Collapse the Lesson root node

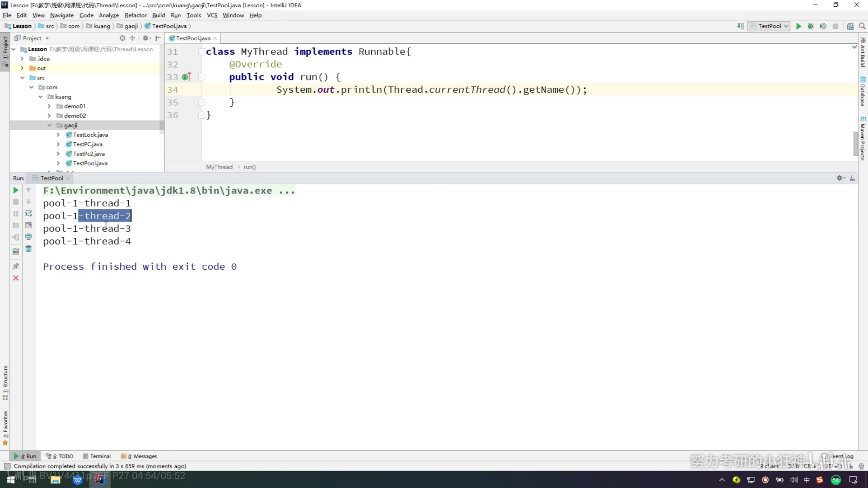pos(14,49)
